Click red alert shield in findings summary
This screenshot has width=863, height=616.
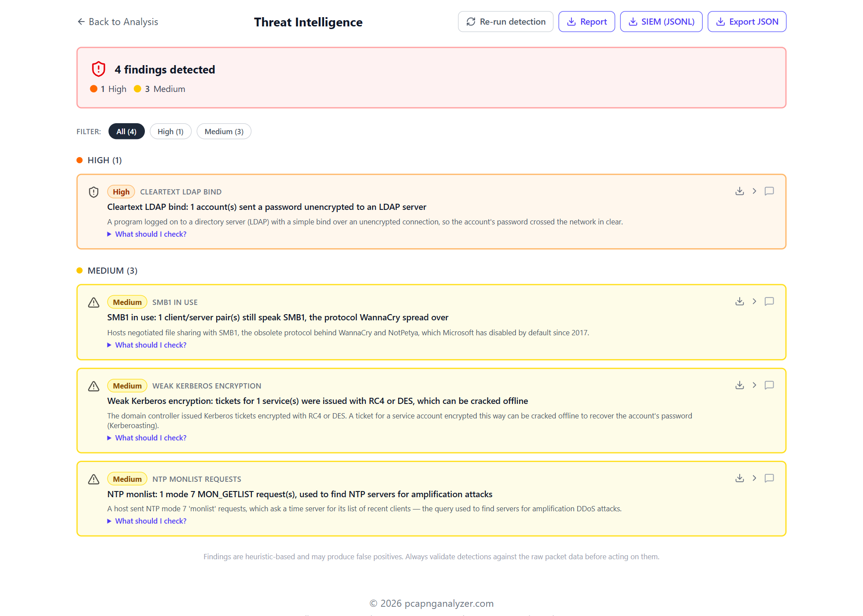click(99, 69)
